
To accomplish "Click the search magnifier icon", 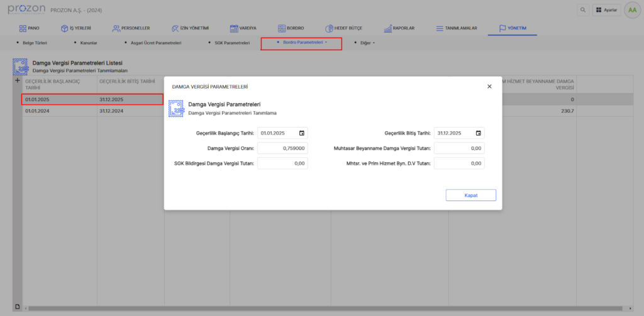I will pos(582,11).
